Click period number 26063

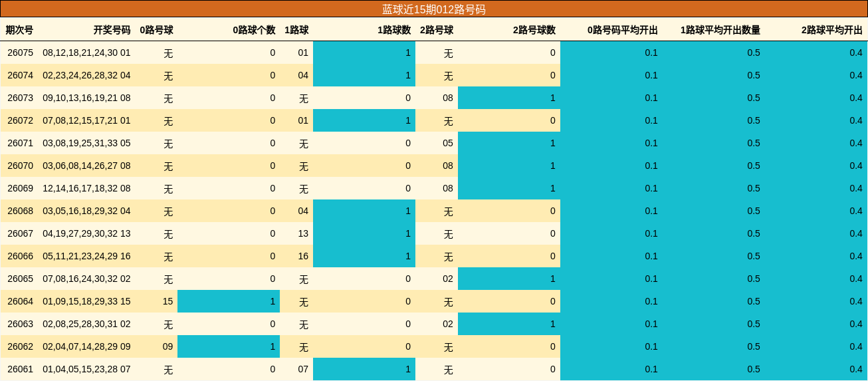pyautogui.click(x=20, y=324)
